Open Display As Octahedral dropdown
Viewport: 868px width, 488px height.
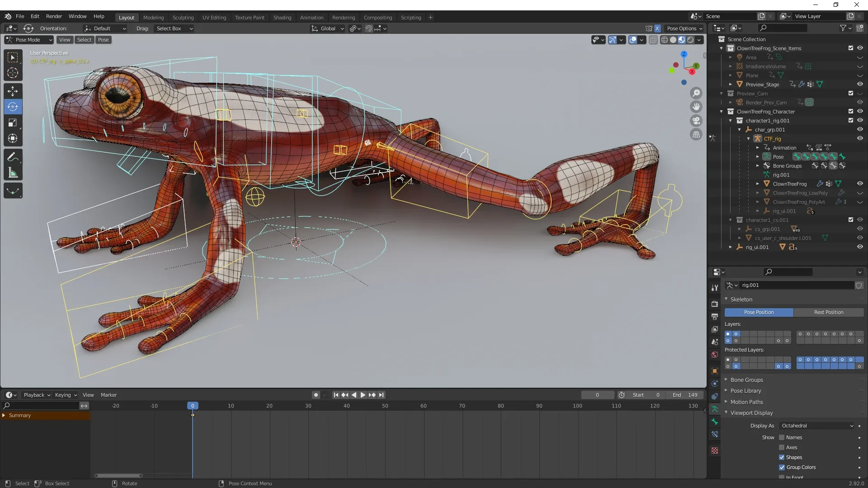pyautogui.click(x=817, y=426)
